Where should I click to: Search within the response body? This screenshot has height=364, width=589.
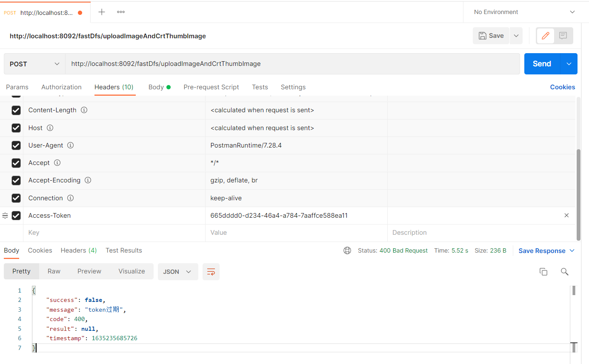tap(565, 272)
